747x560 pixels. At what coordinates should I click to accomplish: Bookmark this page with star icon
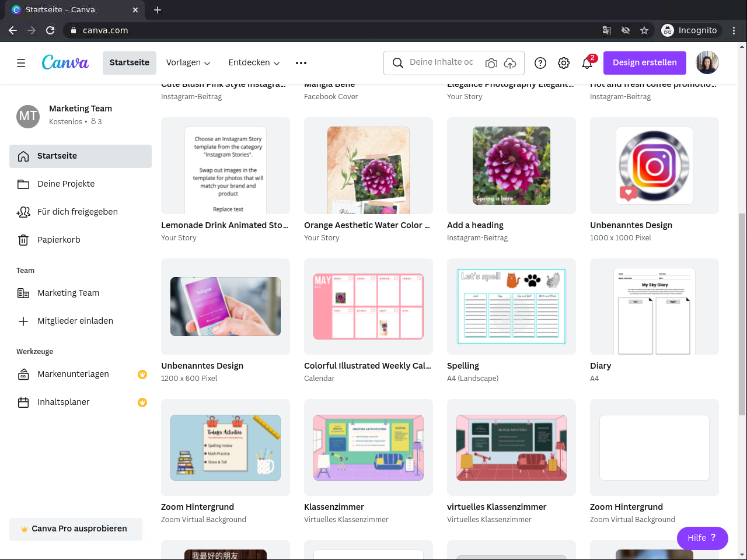[x=644, y=30]
